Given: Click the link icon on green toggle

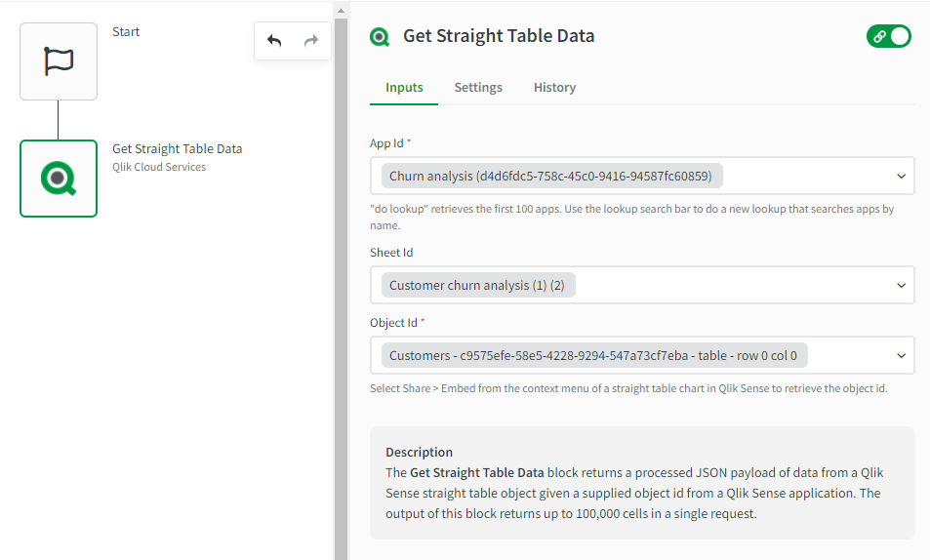Looking at the screenshot, I should (x=879, y=36).
